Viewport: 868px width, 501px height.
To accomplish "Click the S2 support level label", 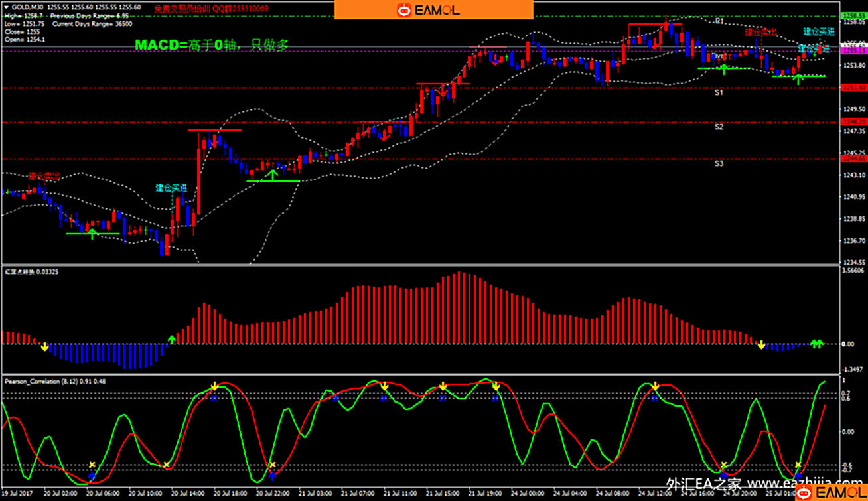I will tap(719, 127).
